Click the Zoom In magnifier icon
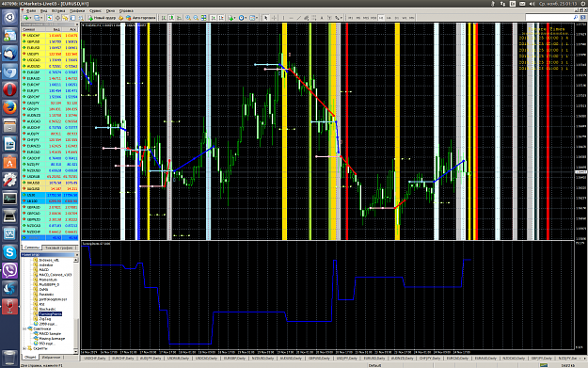Screen dimensions: 588x368 (188, 18)
